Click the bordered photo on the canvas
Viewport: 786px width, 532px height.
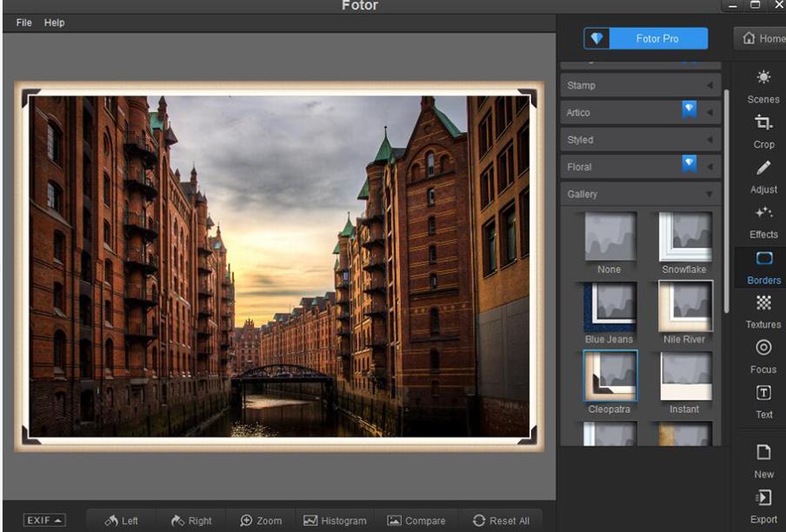click(279, 267)
